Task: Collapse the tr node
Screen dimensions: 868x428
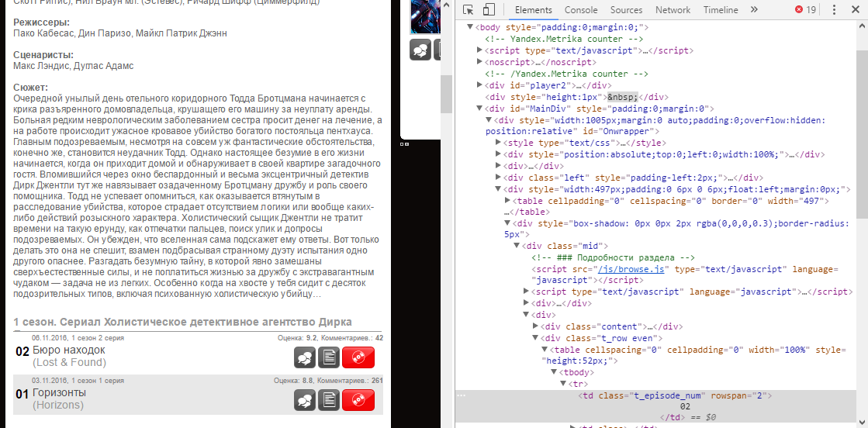Action: [563, 384]
